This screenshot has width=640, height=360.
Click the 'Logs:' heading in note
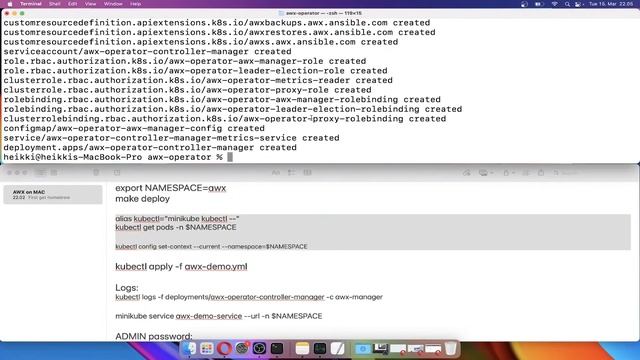pyautogui.click(x=127, y=287)
